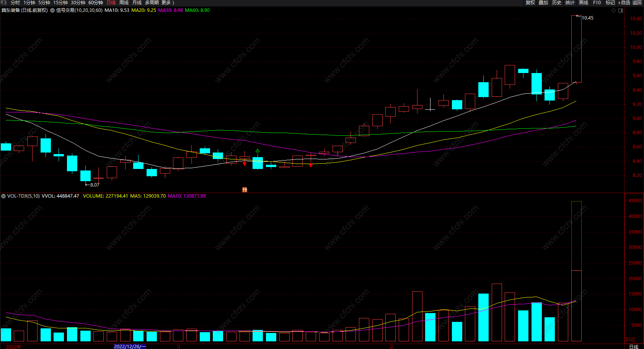Open the 复权 adjustment options

530,3
